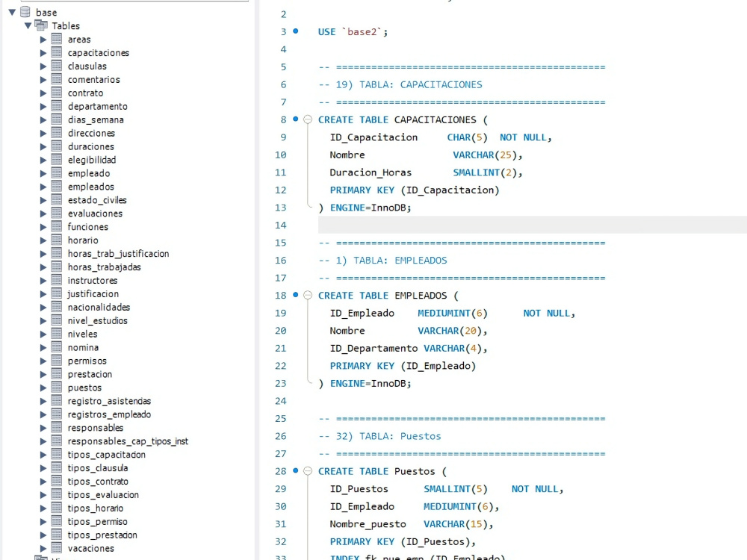Click the permisos table icon
747x560 pixels.
57,361
